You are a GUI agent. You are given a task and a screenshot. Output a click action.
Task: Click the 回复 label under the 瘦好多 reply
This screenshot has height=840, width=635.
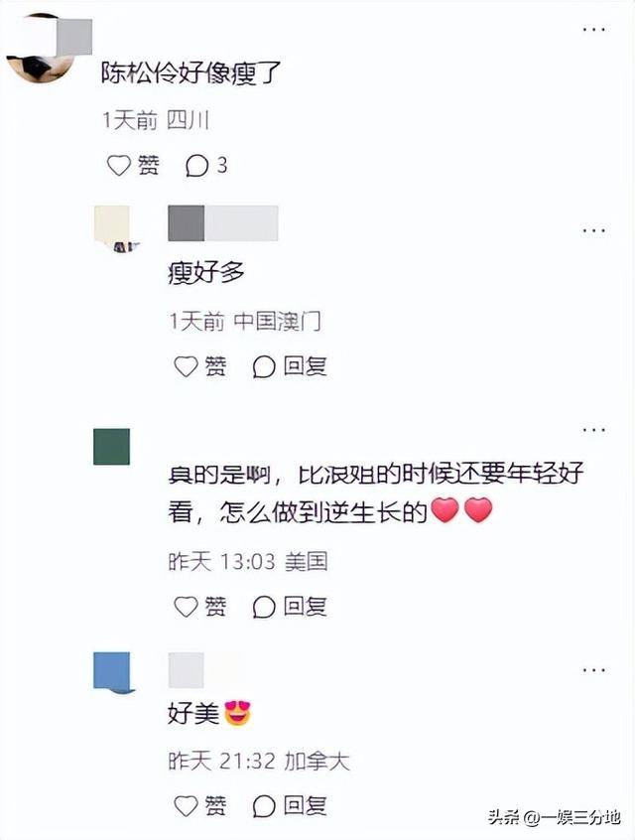(x=306, y=366)
